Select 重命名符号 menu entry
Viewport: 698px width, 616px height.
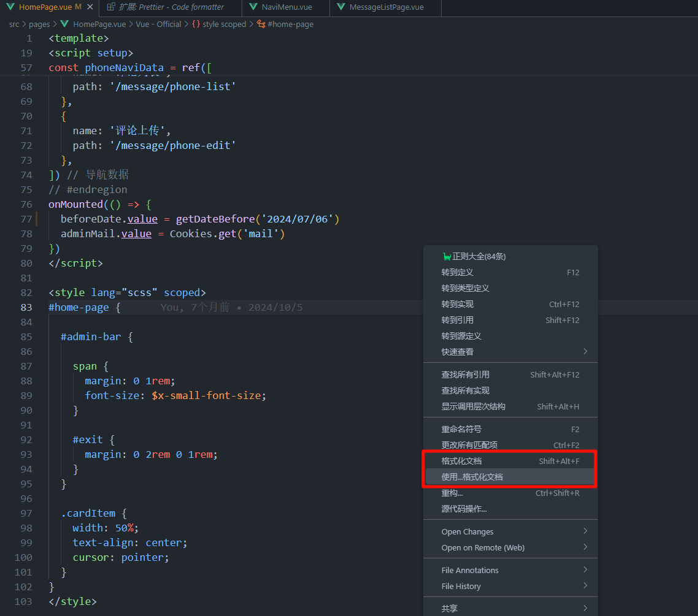[461, 429]
